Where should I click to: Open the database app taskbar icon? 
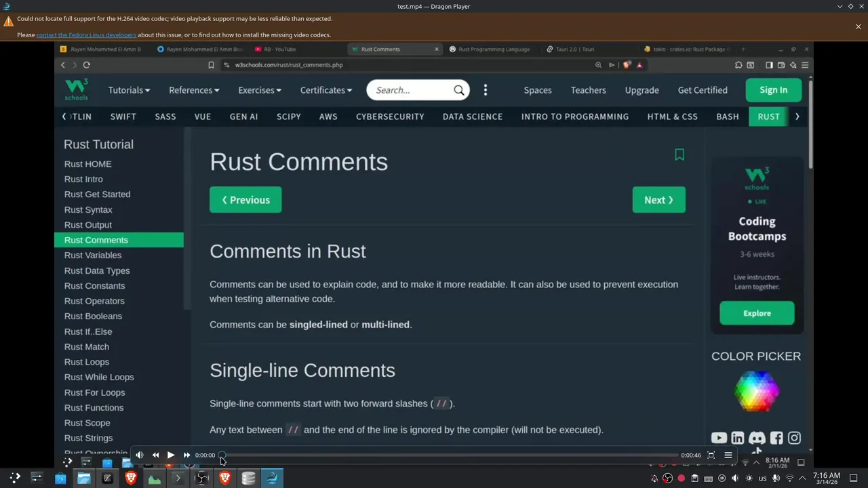point(248,478)
